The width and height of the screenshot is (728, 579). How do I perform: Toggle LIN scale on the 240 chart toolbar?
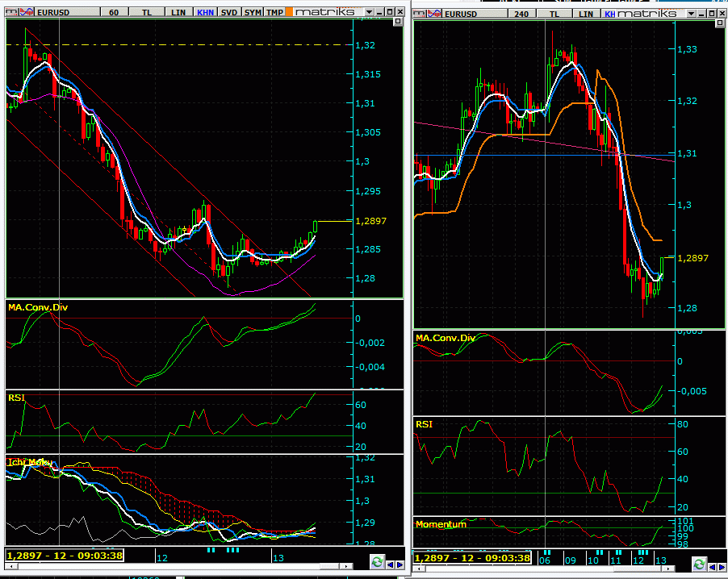585,12
